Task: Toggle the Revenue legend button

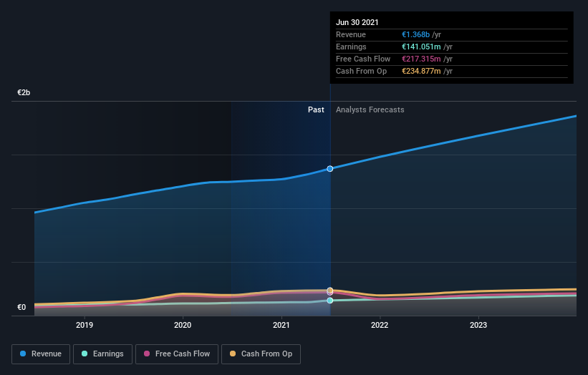Action: point(41,354)
